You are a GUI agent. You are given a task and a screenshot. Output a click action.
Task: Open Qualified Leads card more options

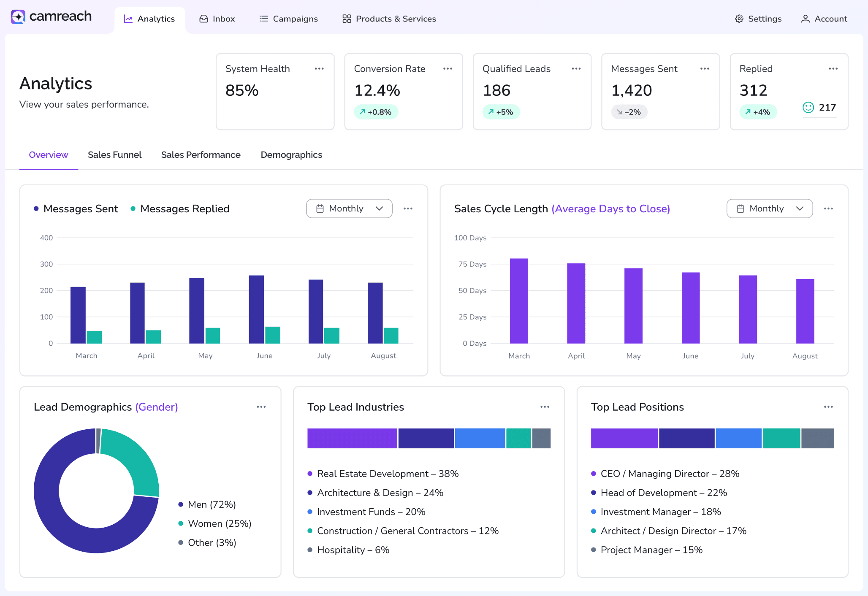click(x=576, y=69)
